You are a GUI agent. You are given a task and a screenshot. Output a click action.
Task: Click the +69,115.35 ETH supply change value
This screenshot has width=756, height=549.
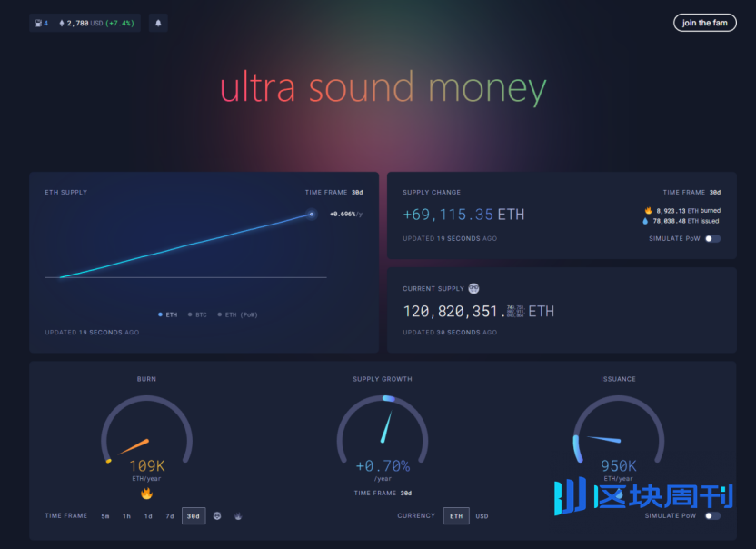[463, 215]
